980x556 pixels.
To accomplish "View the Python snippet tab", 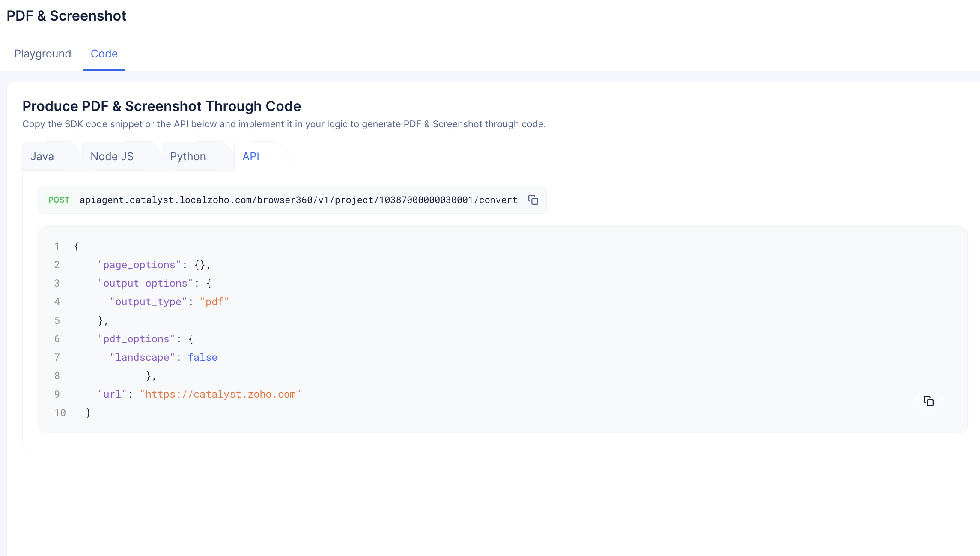I will tap(188, 156).
